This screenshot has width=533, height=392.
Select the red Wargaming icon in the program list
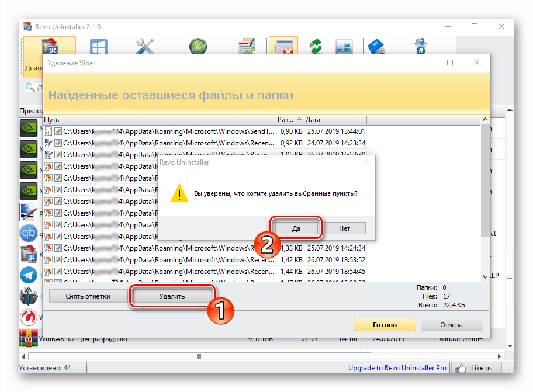click(29, 317)
